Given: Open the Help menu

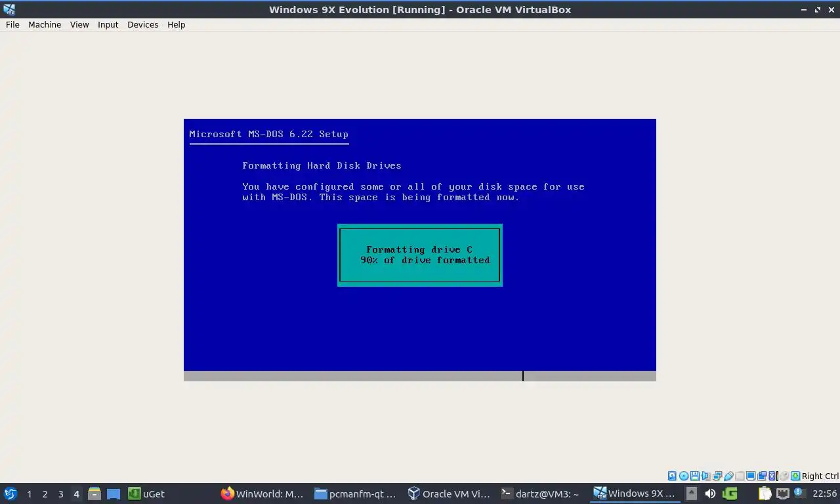Looking at the screenshot, I should [x=176, y=24].
